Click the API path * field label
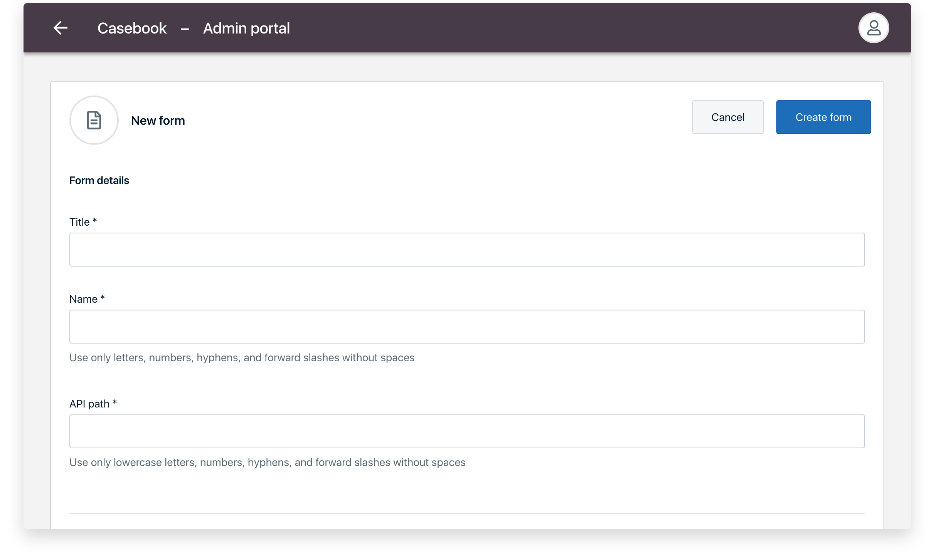This screenshot has width=934, height=560. (x=93, y=404)
